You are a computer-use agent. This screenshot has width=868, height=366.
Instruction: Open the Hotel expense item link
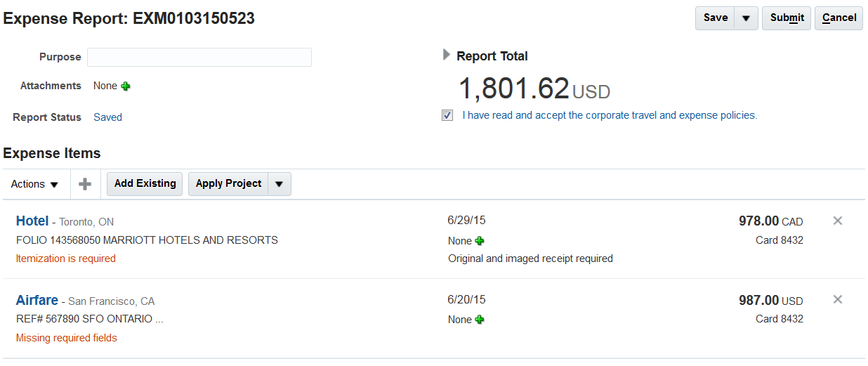[x=32, y=221]
